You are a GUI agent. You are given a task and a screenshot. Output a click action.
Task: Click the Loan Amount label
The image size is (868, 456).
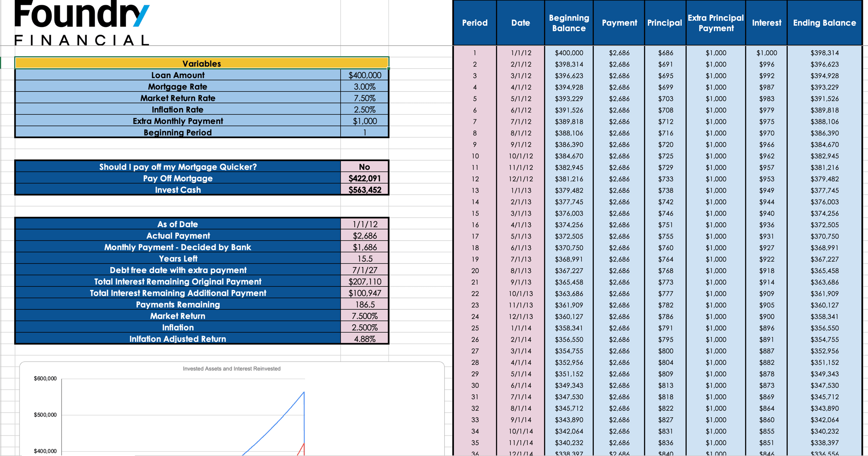[x=178, y=75]
